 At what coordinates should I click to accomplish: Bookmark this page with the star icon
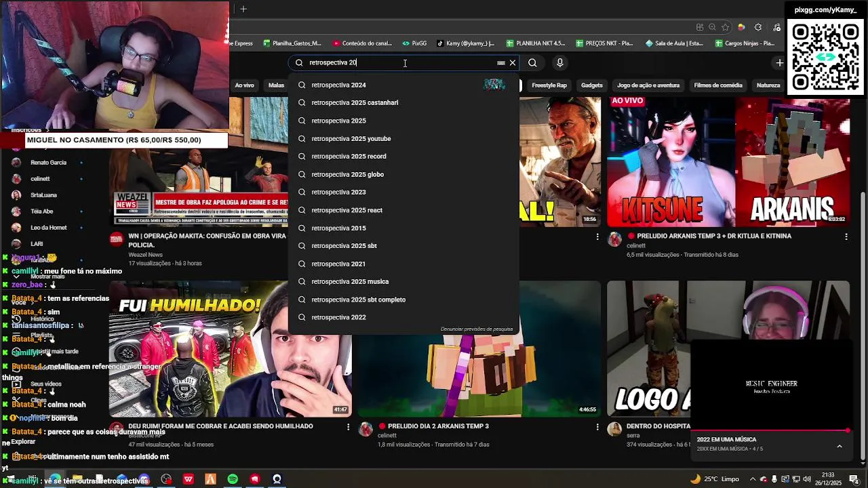725,27
